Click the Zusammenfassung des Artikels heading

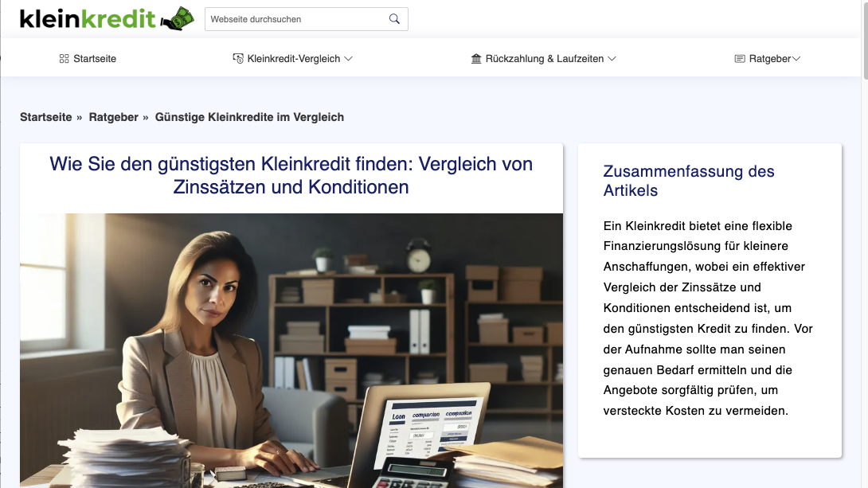click(x=688, y=181)
